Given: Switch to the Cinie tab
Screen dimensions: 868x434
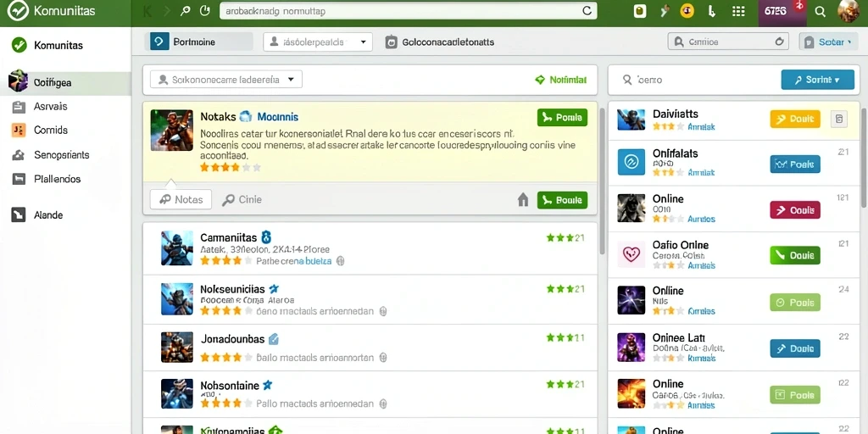Looking at the screenshot, I should point(242,200).
